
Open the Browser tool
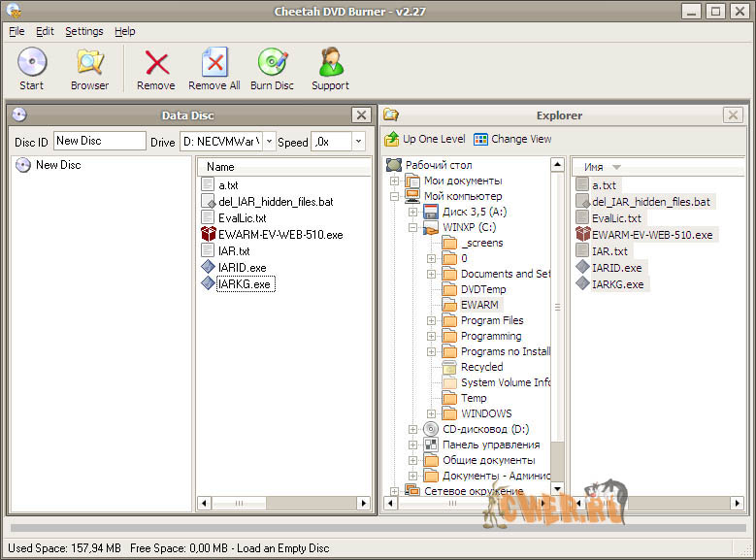tap(89, 63)
